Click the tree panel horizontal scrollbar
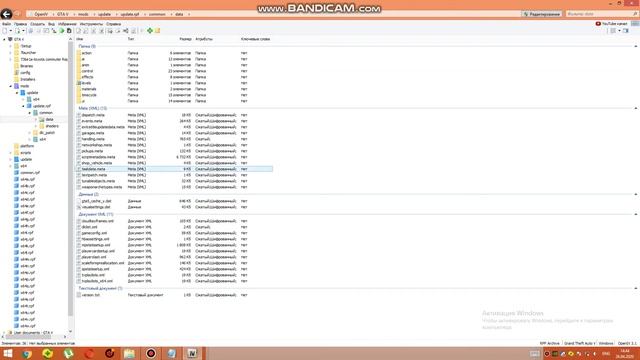Viewport: 640px width, 360px height. 29,337
